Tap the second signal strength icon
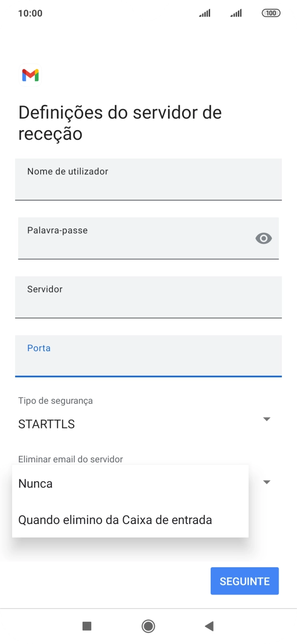The height and width of the screenshot is (644, 297). [x=236, y=13]
